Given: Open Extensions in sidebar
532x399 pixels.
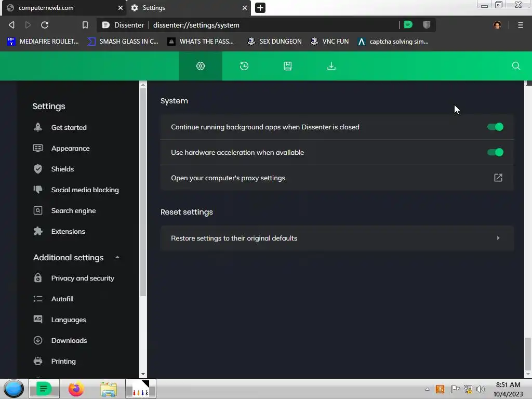Looking at the screenshot, I should [x=68, y=231].
